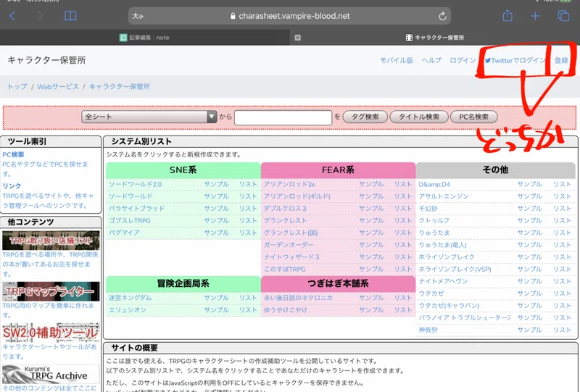Open リスト for パラサイトブラッド
This screenshot has height=392, width=580.
(248, 209)
